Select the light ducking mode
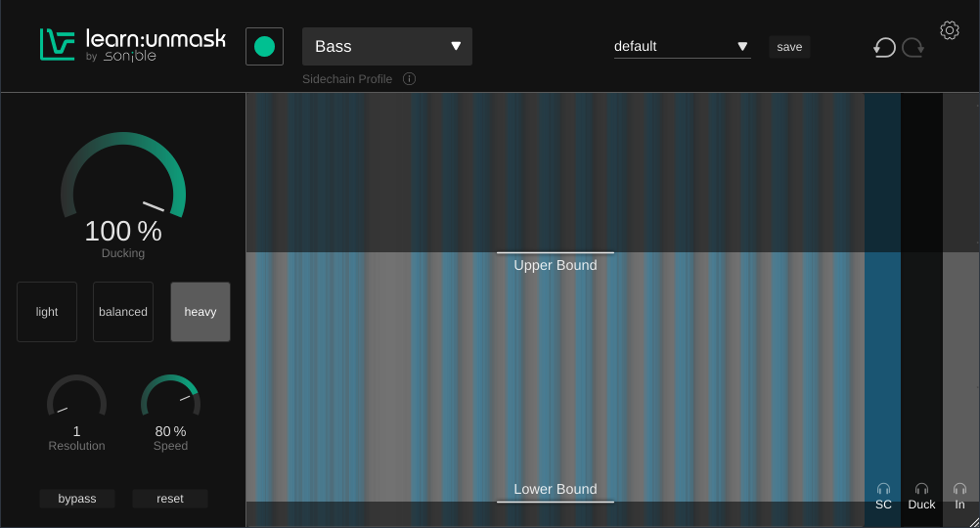 point(47,312)
